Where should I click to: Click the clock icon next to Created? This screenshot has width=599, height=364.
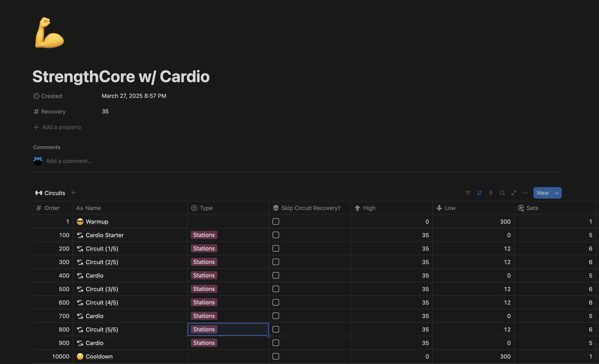[x=36, y=96]
